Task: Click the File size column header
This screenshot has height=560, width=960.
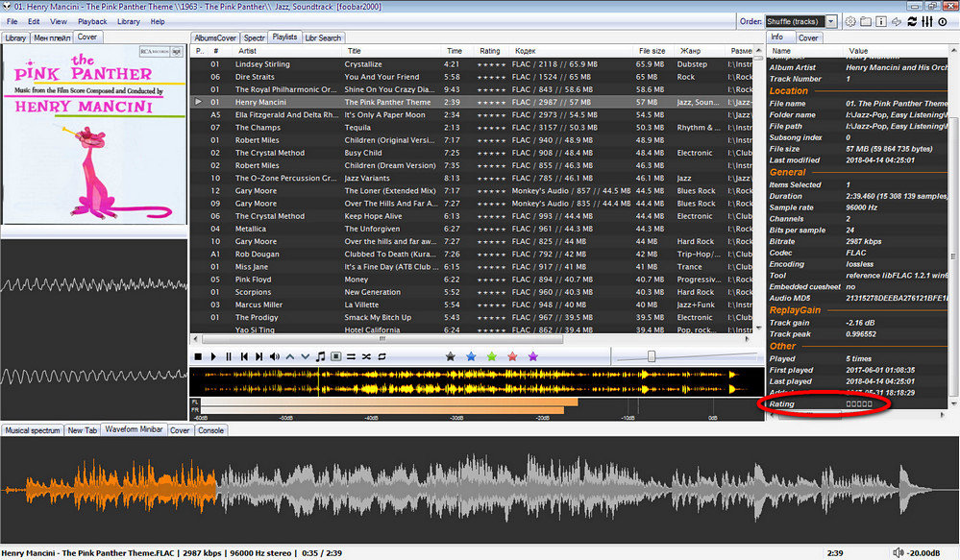Action: click(x=652, y=51)
